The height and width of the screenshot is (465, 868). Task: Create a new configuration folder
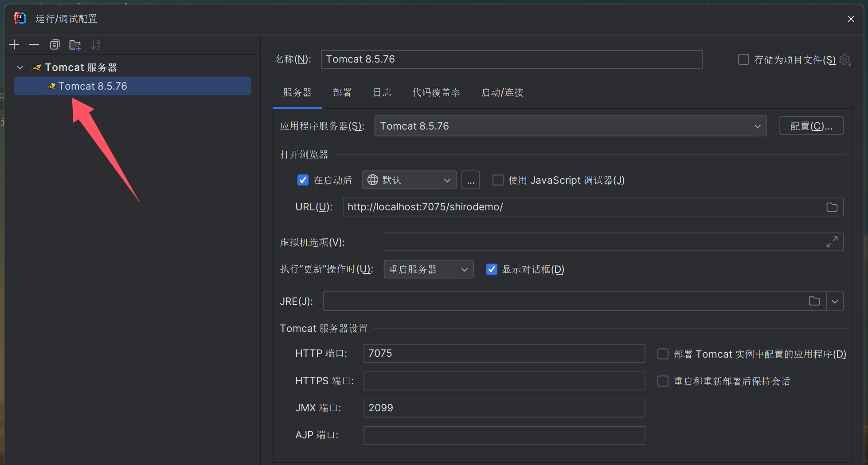tap(75, 45)
